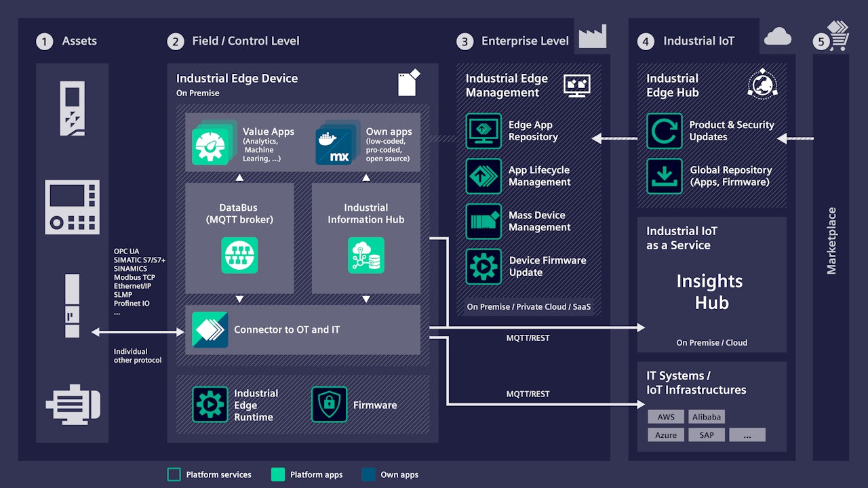Check the Platform apps legend entry
This screenshot has width=868, height=488.
point(277,474)
